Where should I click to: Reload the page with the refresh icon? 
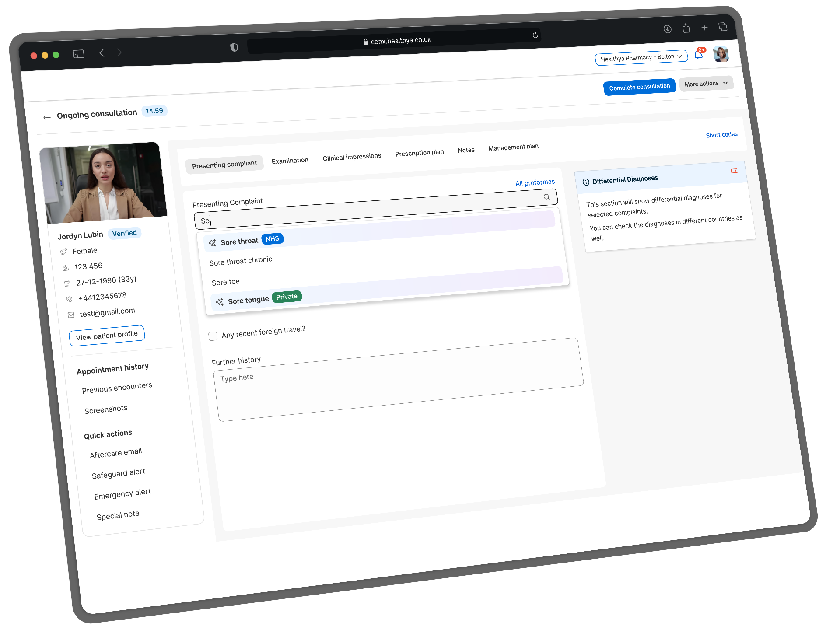pyautogui.click(x=535, y=35)
